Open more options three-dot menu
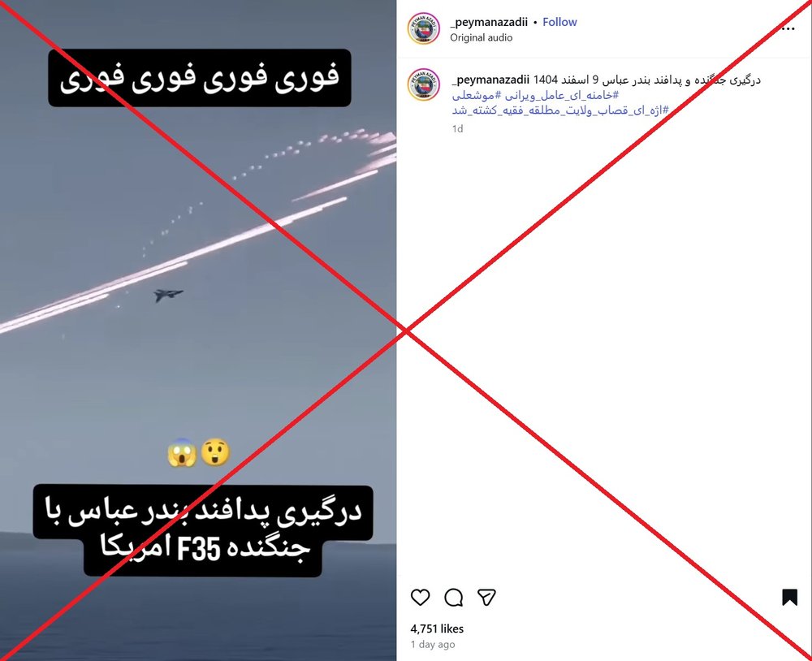This screenshot has width=812, height=661. pos(788,29)
